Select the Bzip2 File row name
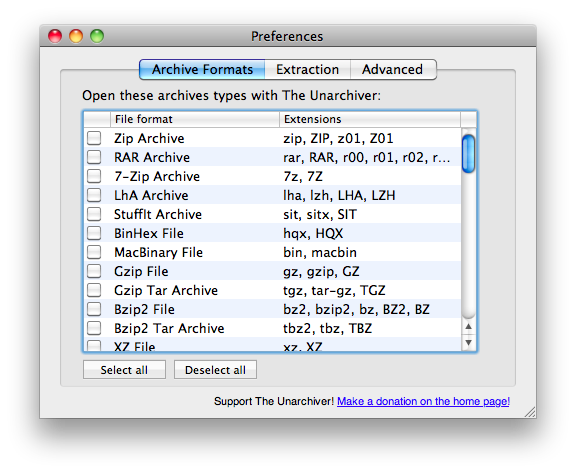Image resolution: width=576 pixels, height=473 pixels. [144, 310]
